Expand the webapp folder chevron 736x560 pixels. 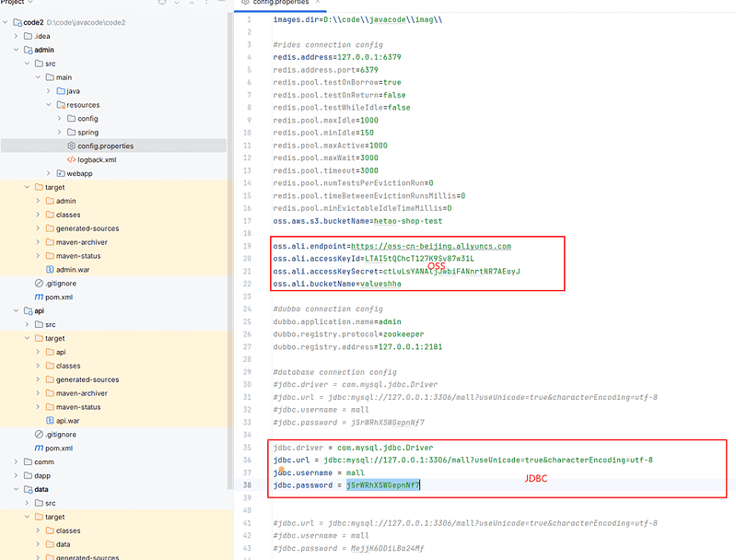(48, 173)
